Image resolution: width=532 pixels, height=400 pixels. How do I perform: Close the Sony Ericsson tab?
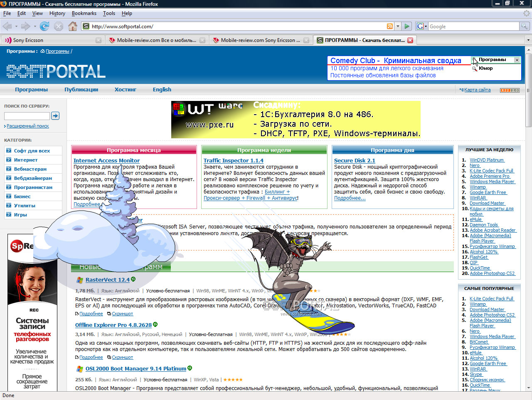point(99,40)
